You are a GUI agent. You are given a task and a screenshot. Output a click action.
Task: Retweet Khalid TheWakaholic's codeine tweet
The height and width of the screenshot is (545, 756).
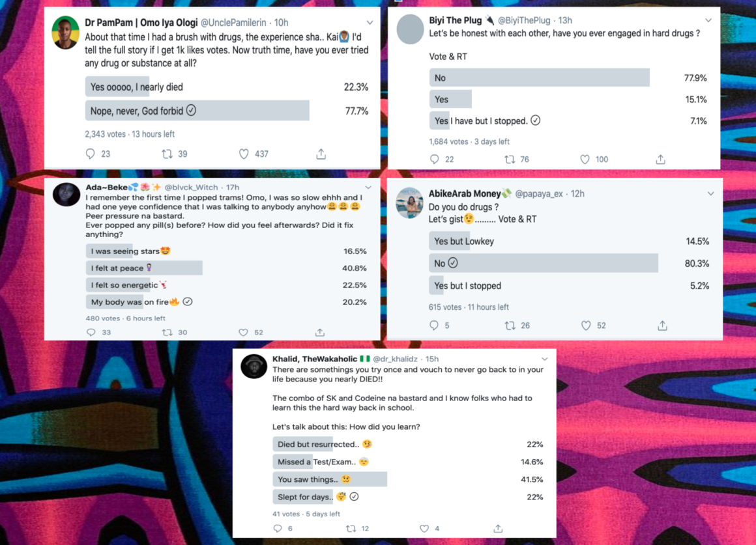(x=351, y=528)
